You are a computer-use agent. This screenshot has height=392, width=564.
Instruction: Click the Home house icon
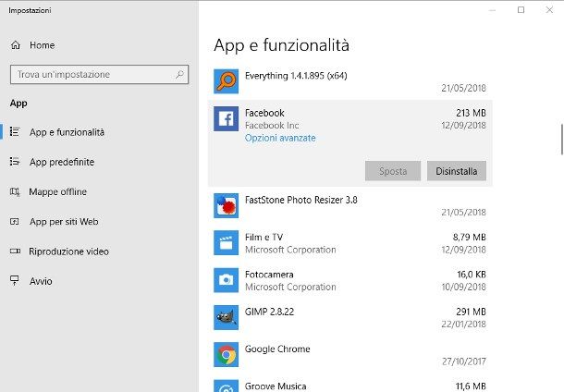tap(16, 45)
